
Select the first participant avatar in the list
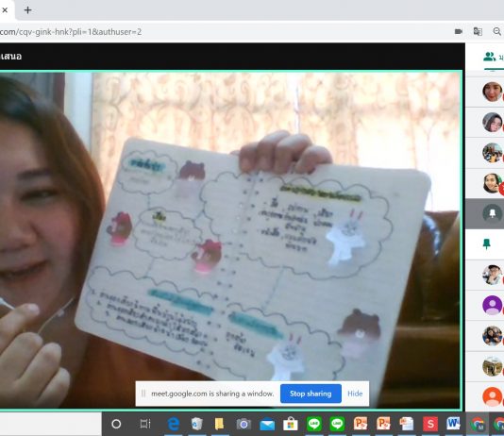coord(492,92)
